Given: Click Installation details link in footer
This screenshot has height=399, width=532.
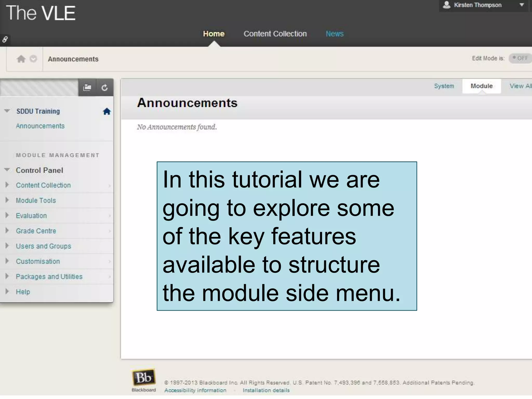Looking at the screenshot, I should (266, 390).
